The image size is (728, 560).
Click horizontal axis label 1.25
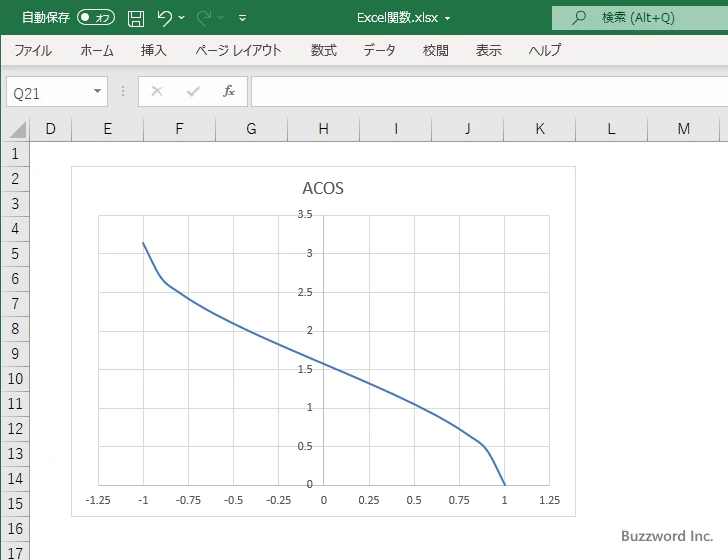point(549,500)
